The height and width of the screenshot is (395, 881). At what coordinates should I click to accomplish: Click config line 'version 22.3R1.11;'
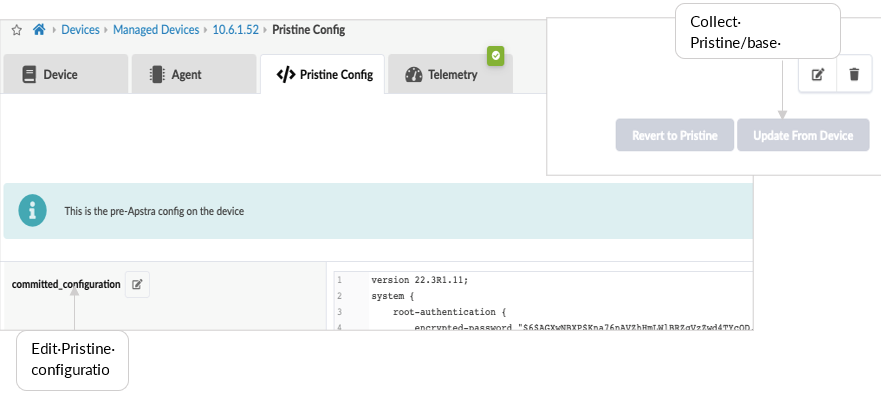[x=419, y=280]
